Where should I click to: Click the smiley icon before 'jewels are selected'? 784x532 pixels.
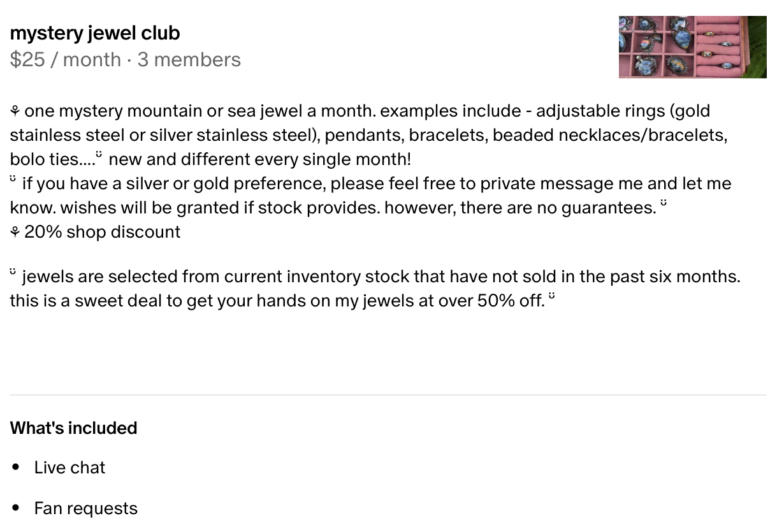click(x=13, y=272)
